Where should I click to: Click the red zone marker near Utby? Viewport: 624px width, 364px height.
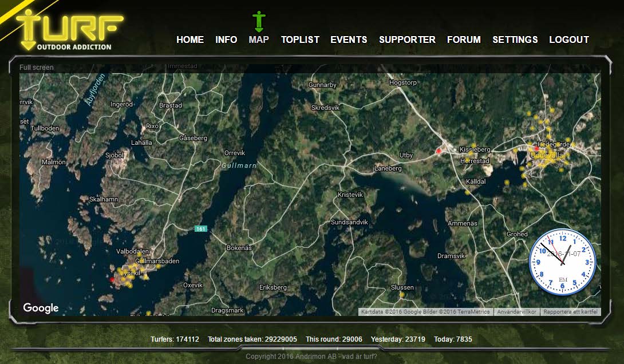coord(439,151)
